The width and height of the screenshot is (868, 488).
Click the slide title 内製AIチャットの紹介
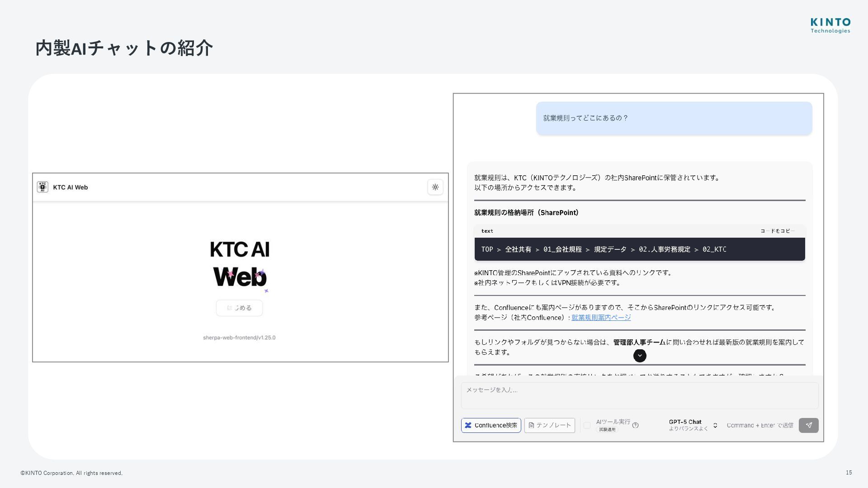click(124, 48)
